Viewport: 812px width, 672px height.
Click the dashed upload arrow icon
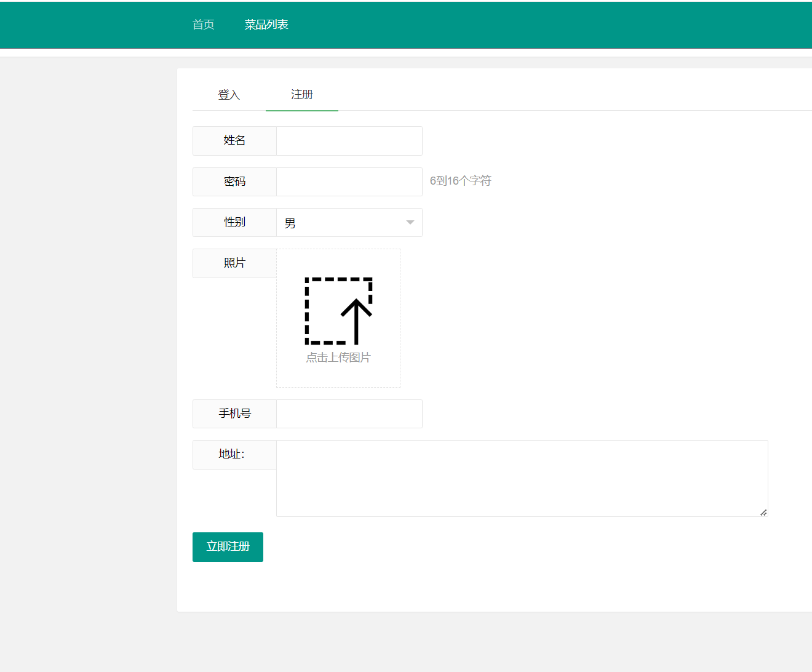click(338, 311)
